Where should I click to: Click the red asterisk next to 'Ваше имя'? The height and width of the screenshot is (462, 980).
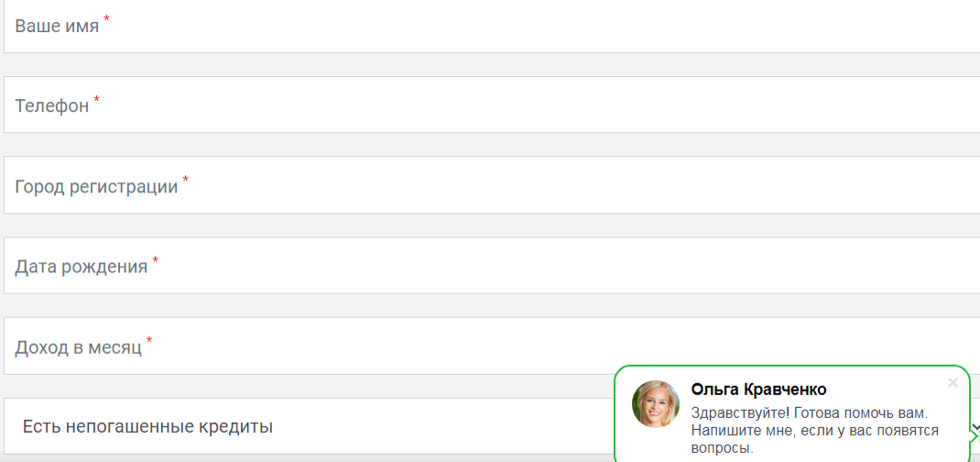coord(106,19)
